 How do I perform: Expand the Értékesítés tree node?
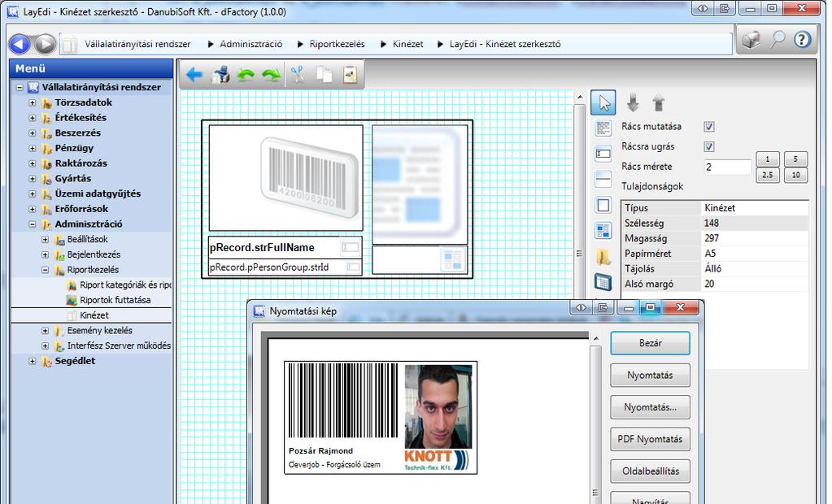click(x=33, y=119)
